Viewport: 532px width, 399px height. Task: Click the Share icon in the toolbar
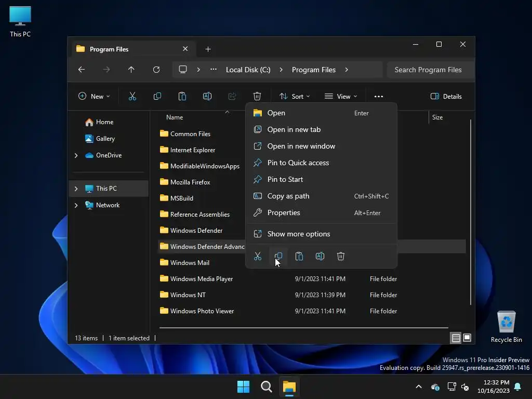coord(232,96)
